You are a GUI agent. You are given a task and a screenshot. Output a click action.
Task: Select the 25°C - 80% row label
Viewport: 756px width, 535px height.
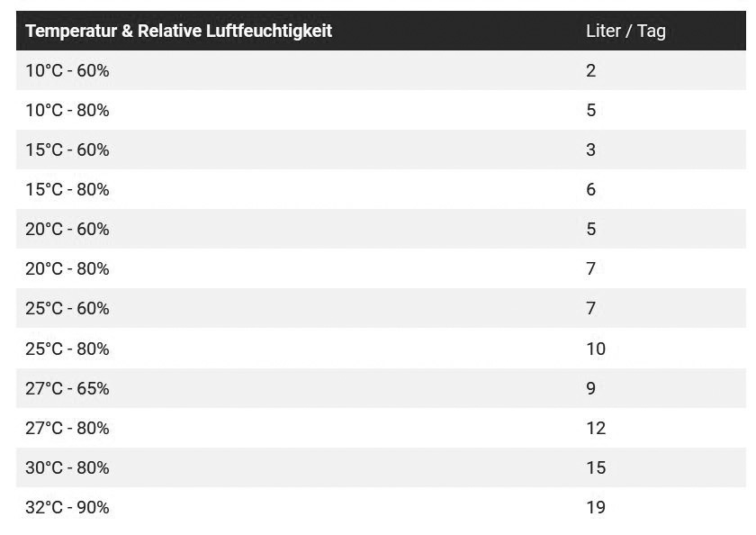click(x=67, y=349)
